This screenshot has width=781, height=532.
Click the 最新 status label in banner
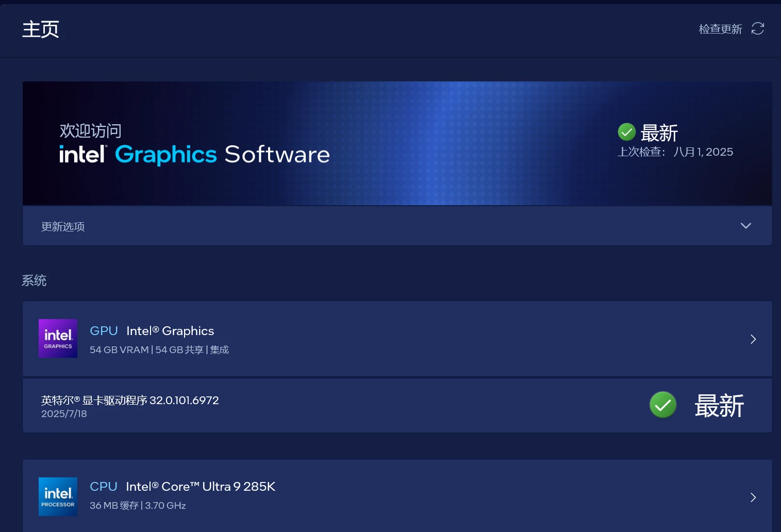coord(659,133)
